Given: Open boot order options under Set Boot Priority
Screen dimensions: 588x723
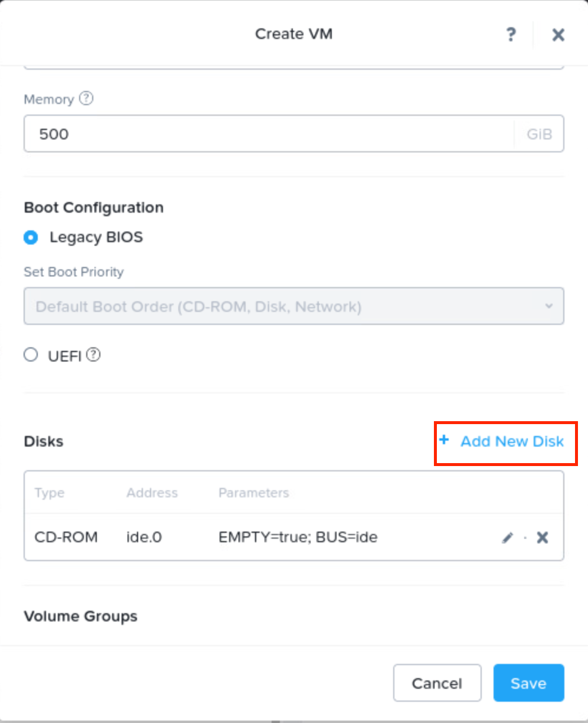Looking at the screenshot, I should (x=294, y=306).
